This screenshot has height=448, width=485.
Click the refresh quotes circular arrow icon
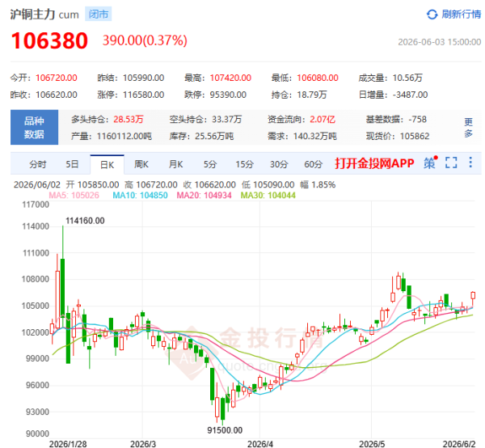pos(432,15)
